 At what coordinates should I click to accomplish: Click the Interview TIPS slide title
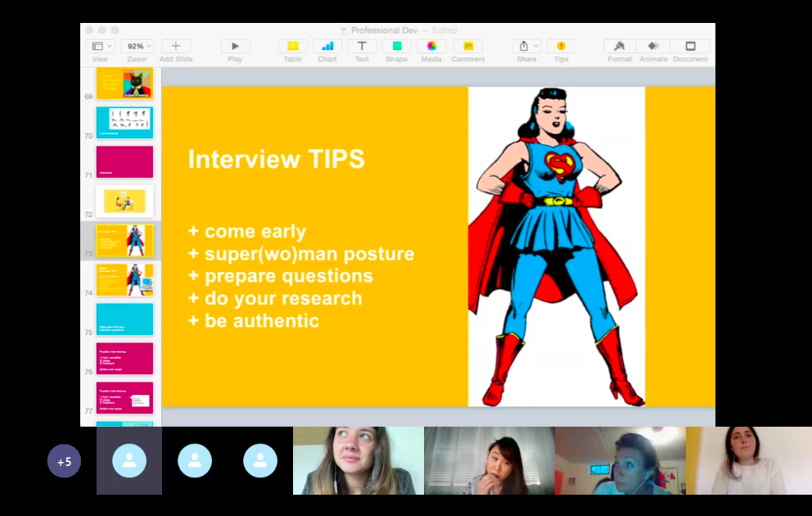pyautogui.click(x=276, y=159)
